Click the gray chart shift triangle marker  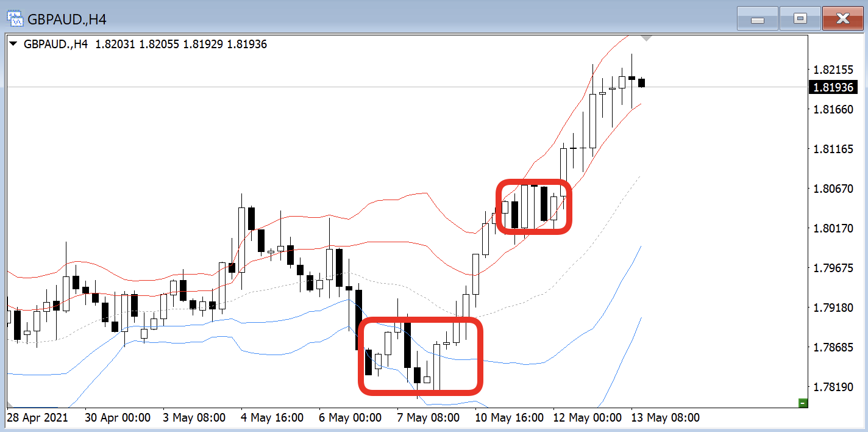pos(647,38)
